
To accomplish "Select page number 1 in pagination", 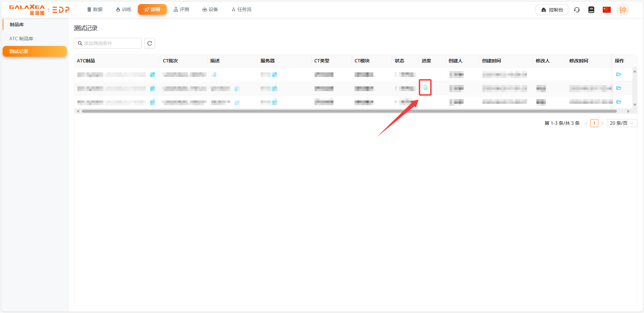I will click(594, 123).
